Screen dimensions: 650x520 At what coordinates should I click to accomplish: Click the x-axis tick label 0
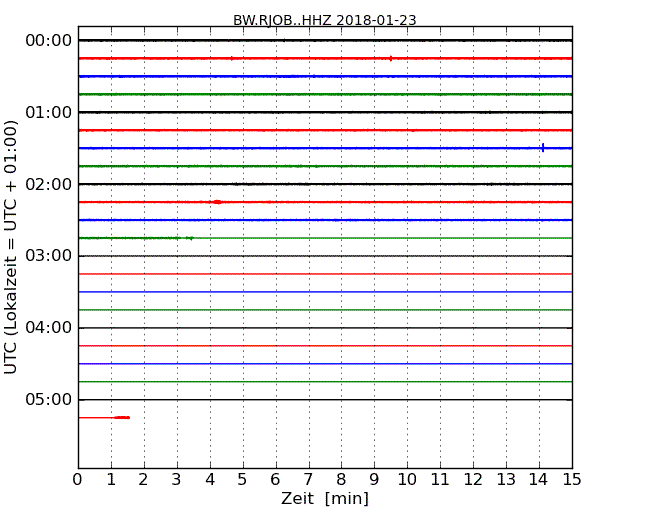point(78,479)
